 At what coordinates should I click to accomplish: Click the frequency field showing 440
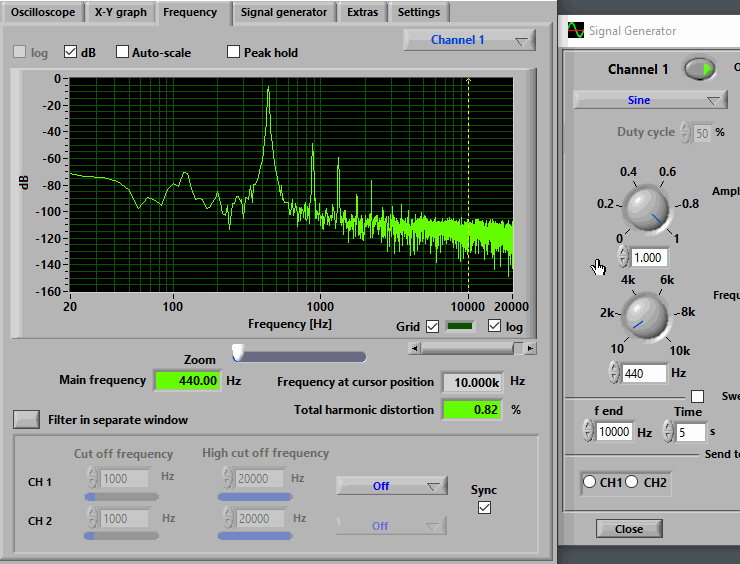644,374
